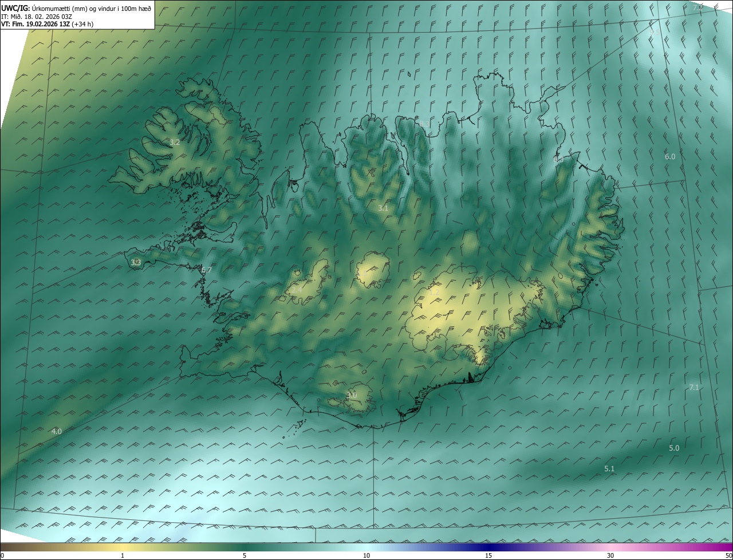Click the 2.4 value on Langjökull glacier
Screen dimensions: 733x560
pyautogui.click(x=296, y=290)
